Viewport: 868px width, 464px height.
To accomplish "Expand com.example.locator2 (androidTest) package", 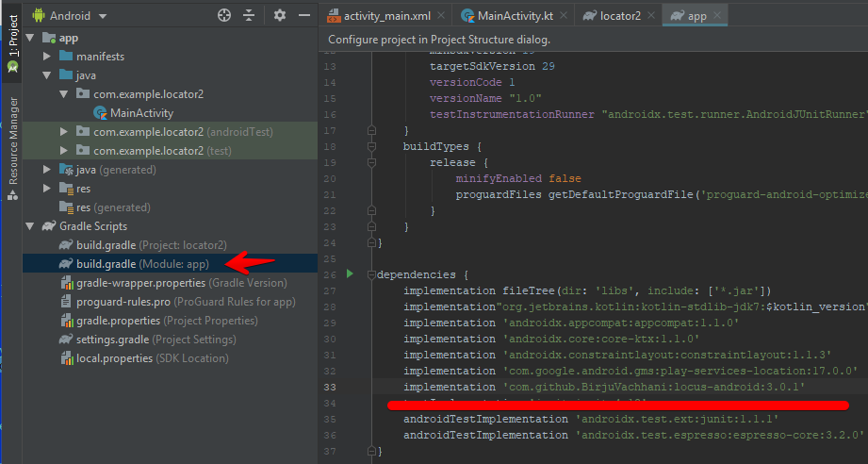I will point(63,132).
